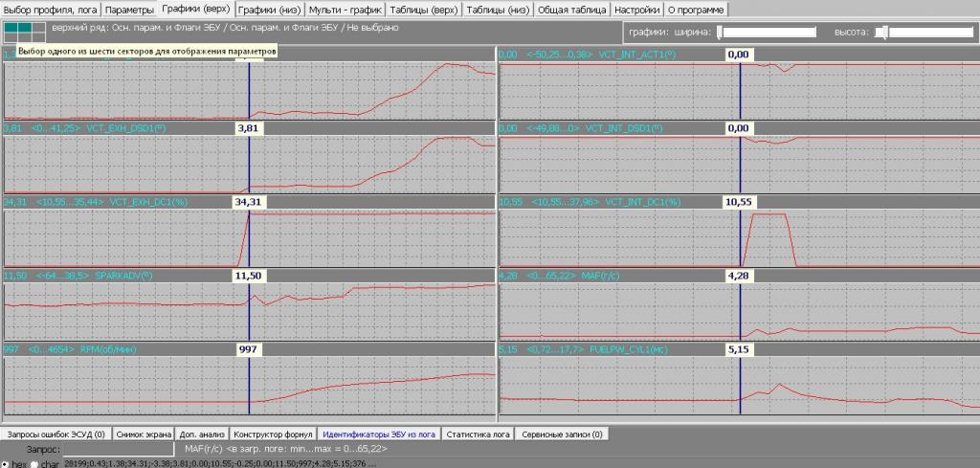Screen dimensions: 980x468
Task: Click the 11,50 cursor value label
Action: (x=250, y=276)
